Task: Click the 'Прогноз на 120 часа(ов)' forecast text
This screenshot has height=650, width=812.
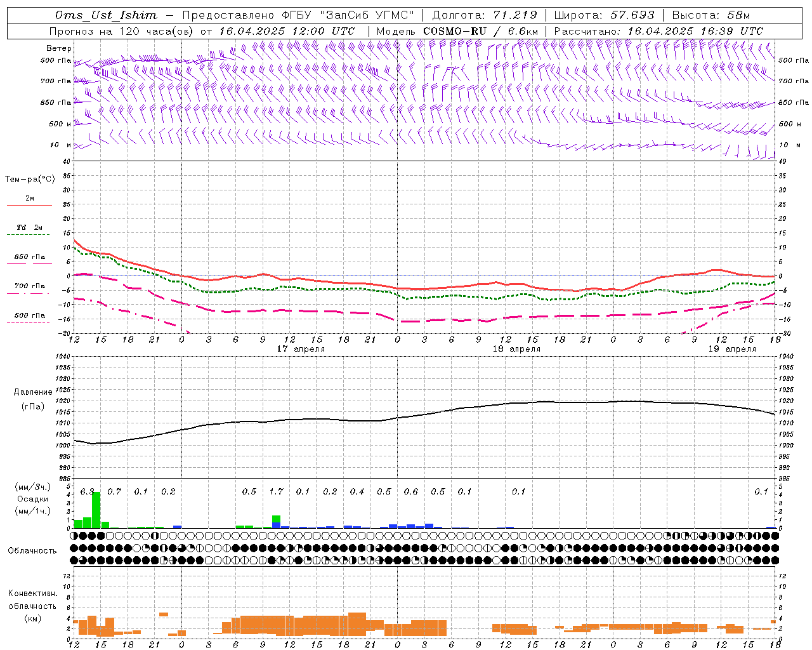Action: (x=122, y=31)
